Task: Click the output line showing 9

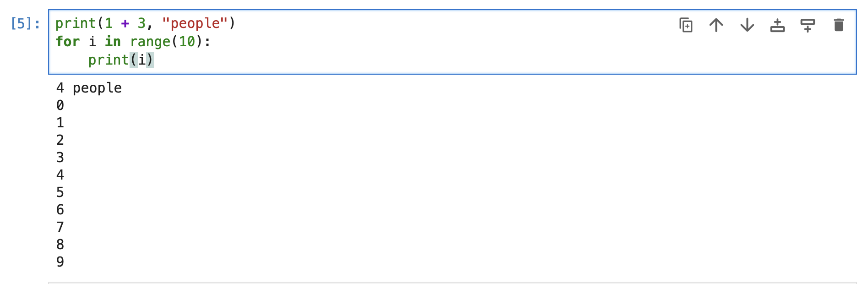Action: coord(60,262)
